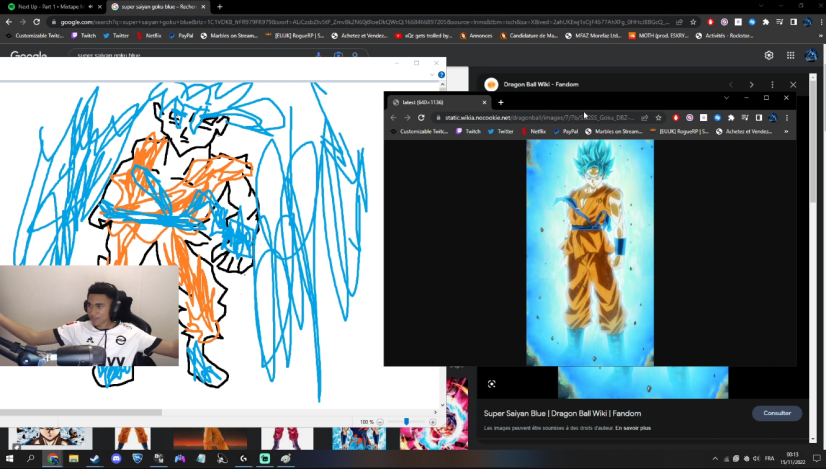Open File Explorer from the taskbar
The image size is (826, 469).
coord(74,458)
